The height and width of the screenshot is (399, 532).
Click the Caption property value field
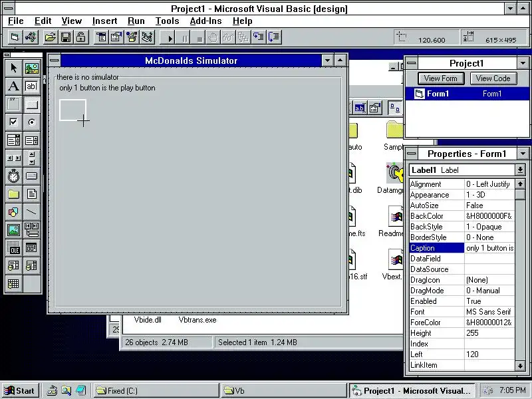click(x=489, y=248)
